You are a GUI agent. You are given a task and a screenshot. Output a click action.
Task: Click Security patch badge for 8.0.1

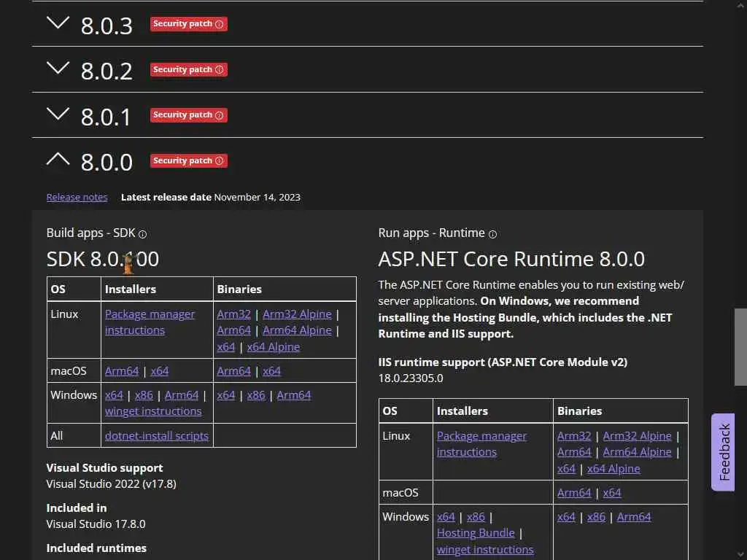[189, 114]
